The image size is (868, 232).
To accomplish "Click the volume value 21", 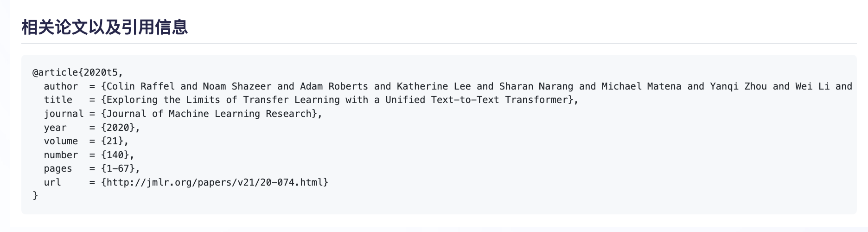I will pos(115,141).
